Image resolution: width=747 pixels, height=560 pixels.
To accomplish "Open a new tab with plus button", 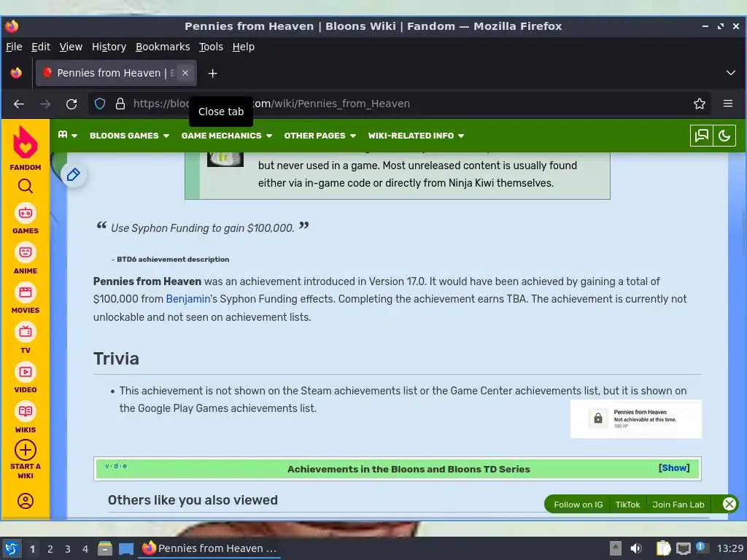I will 213,74.
